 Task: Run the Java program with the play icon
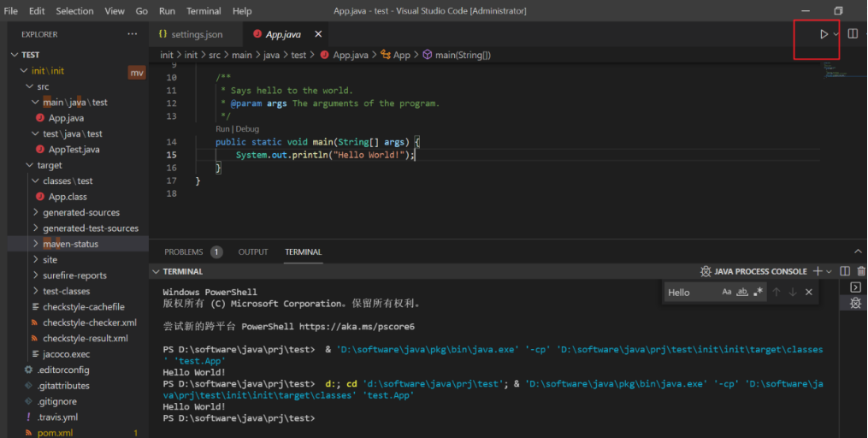click(824, 34)
